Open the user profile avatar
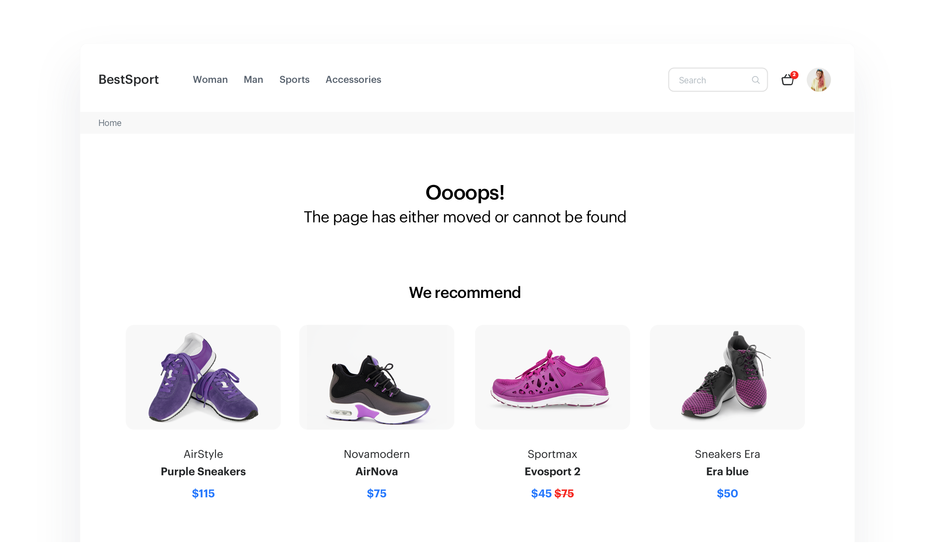The width and height of the screenshot is (930, 560). pyautogui.click(x=819, y=79)
